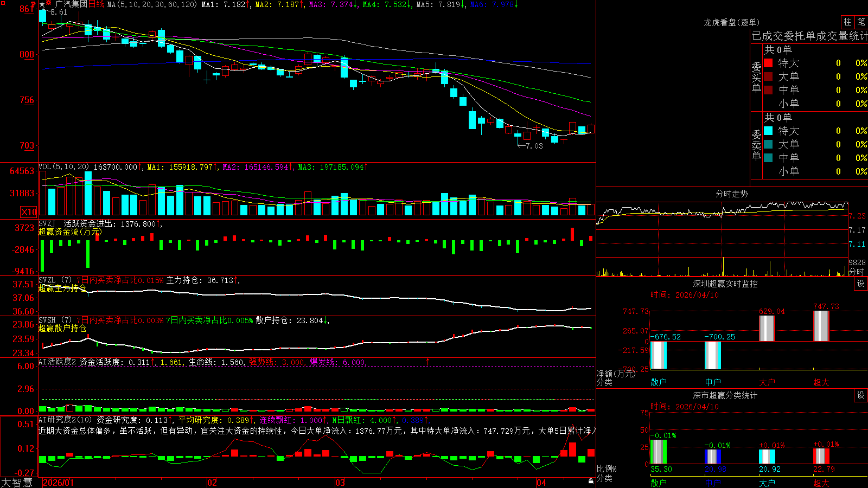This screenshot has width=868, height=488.
Task: Click the 散户 category label in 深圳超赢实时监控
Action: (659, 382)
